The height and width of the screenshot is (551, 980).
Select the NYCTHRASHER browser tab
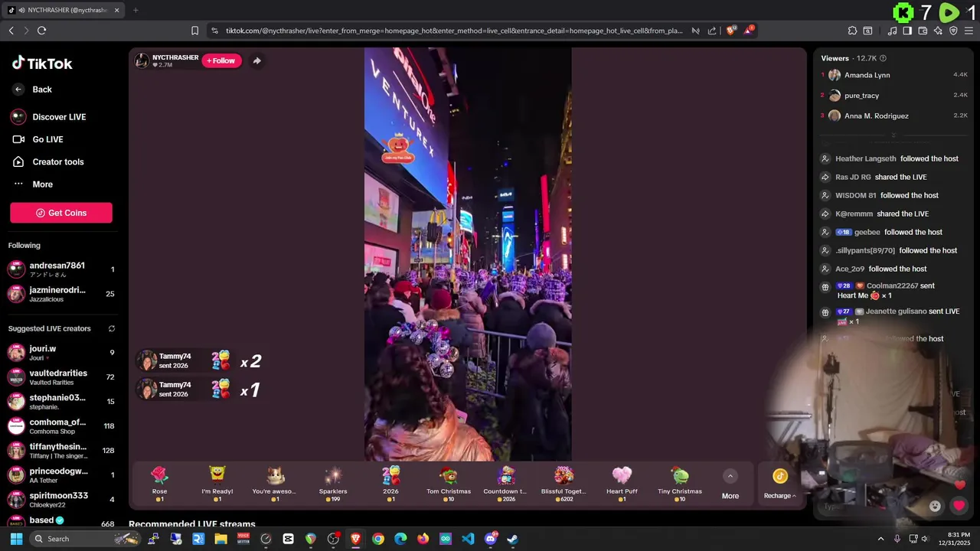[x=64, y=10]
